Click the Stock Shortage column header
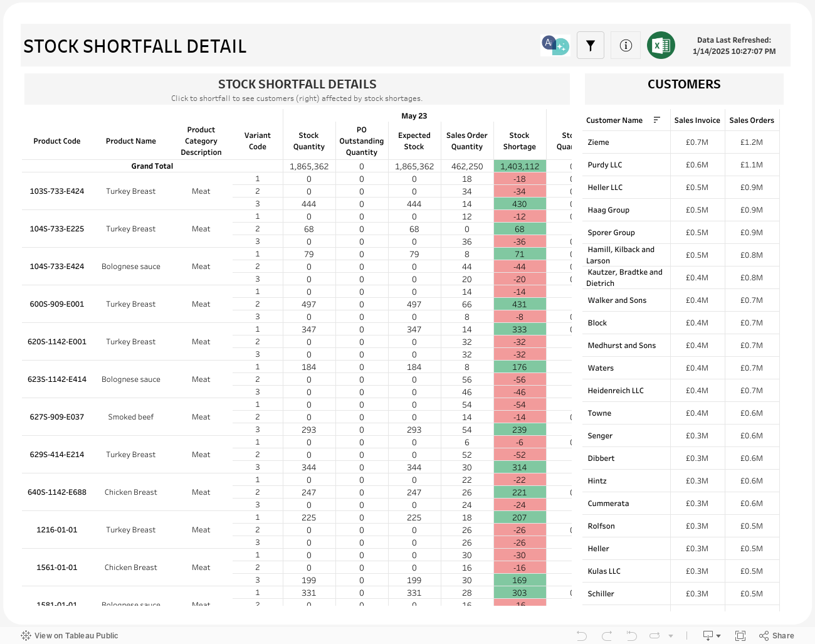Screen dimensions: 815x644 tap(520, 141)
